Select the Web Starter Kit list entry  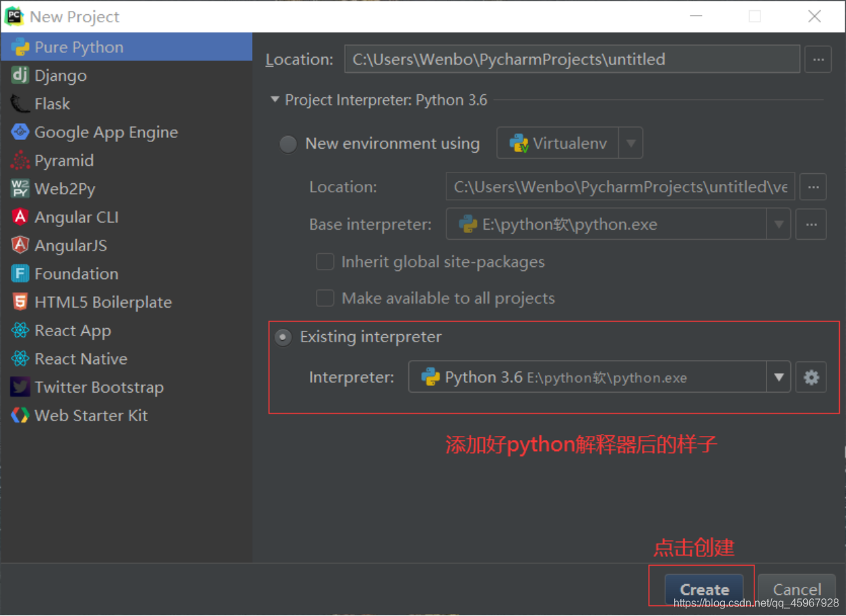(126, 416)
